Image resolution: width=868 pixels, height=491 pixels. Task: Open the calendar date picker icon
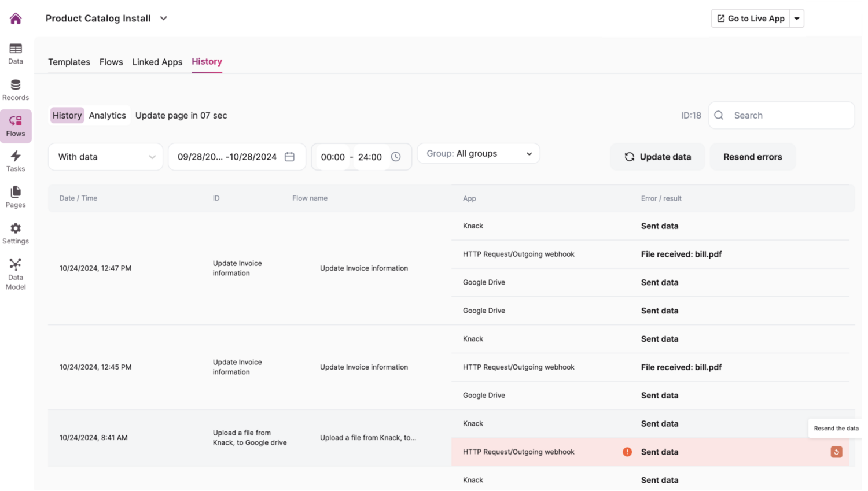click(290, 157)
